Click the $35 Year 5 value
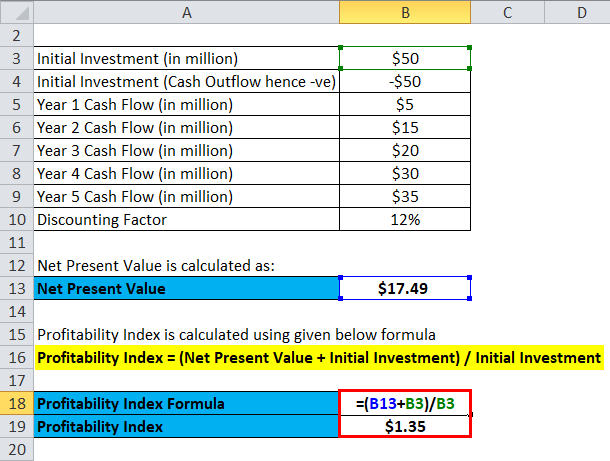The width and height of the screenshot is (610, 461). coord(405,196)
